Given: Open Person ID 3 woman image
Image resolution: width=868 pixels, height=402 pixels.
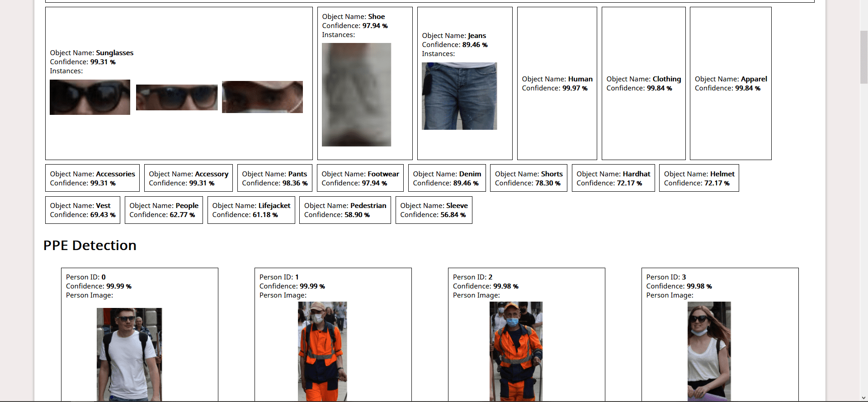Looking at the screenshot, I should point(709,351).
